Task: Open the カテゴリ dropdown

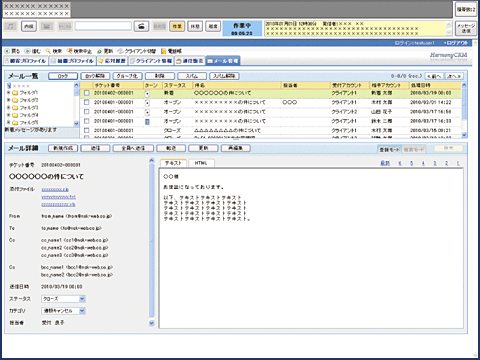Action: [64, 311]
